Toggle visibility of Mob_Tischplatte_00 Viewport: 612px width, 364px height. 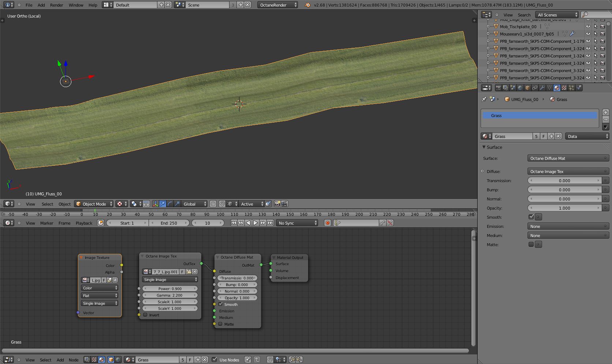click(588, 26)
